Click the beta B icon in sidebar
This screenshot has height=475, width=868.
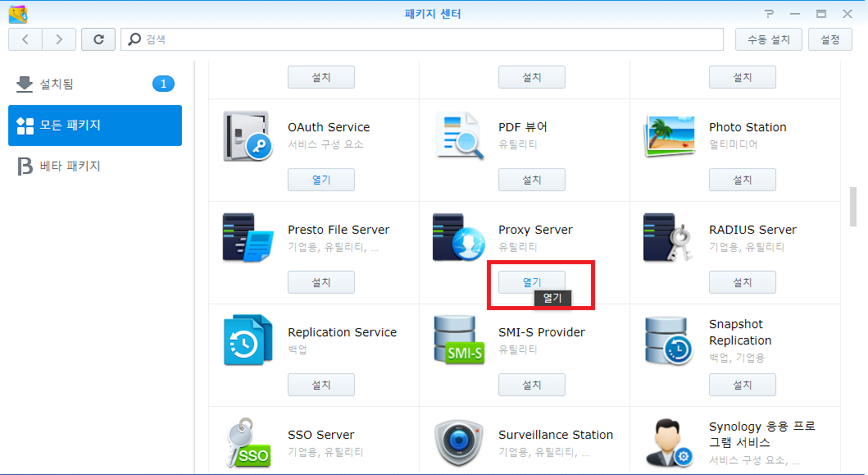[25, 167]
